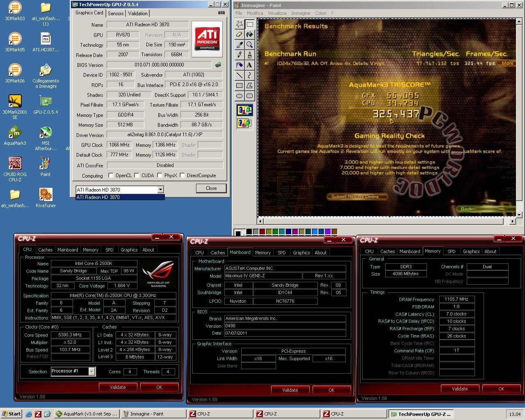Pick the Curve tool in Paint
Viewport: 525px width, 420px height.
[x=249, y=75]
